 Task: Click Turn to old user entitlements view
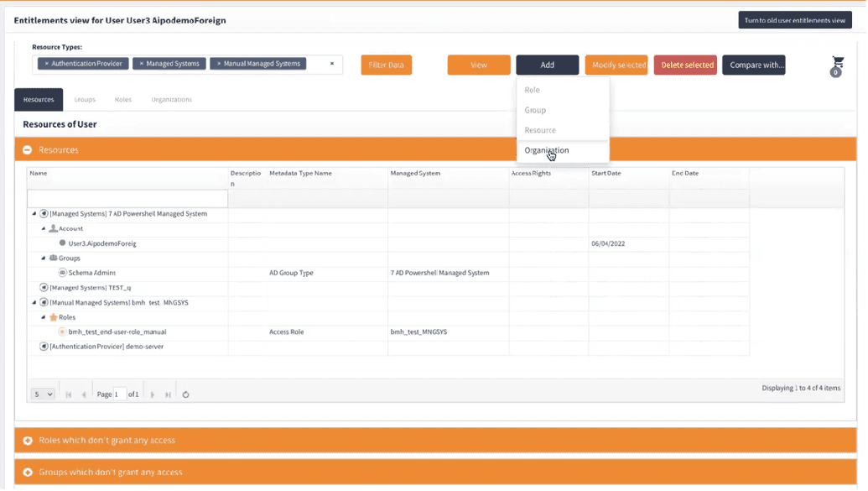[793, 19]
